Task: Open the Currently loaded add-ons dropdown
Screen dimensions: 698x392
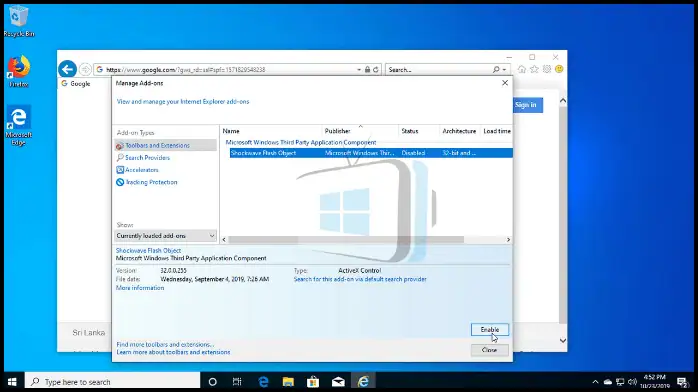Action: [x=165, y=236]
